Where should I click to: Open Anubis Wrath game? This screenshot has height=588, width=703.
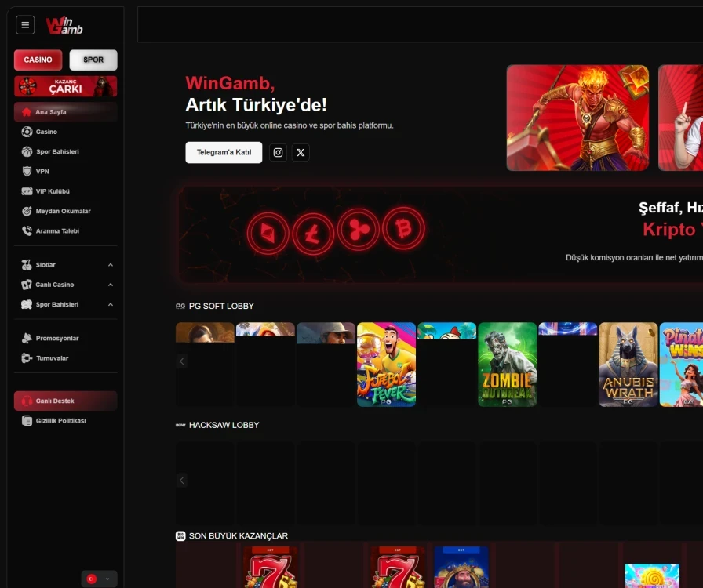tap(628, 365)
